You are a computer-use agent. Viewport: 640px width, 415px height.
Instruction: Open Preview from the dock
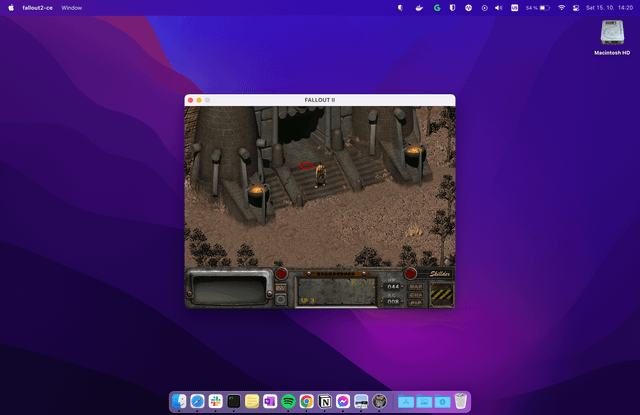pyautogui.click(x=361, y=402)
